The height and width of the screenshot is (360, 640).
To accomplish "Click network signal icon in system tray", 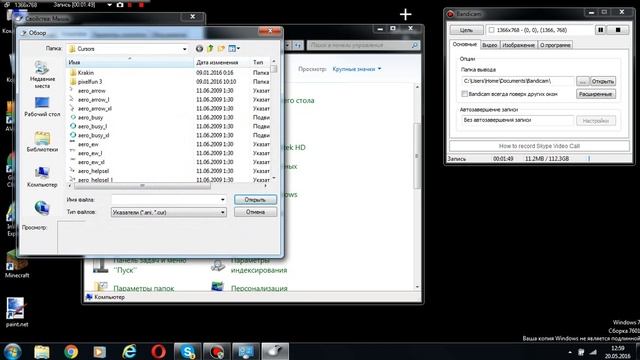I will pyautogui.click(x=593, y=352).
